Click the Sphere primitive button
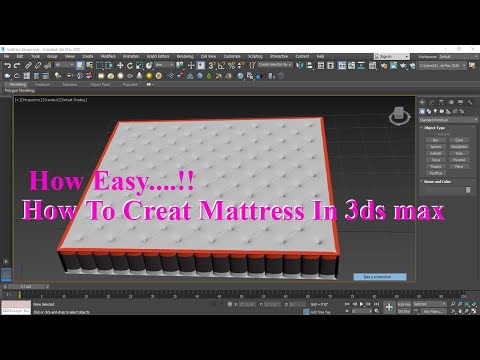Viewport: 480px width, 360px height. [436, 147]
